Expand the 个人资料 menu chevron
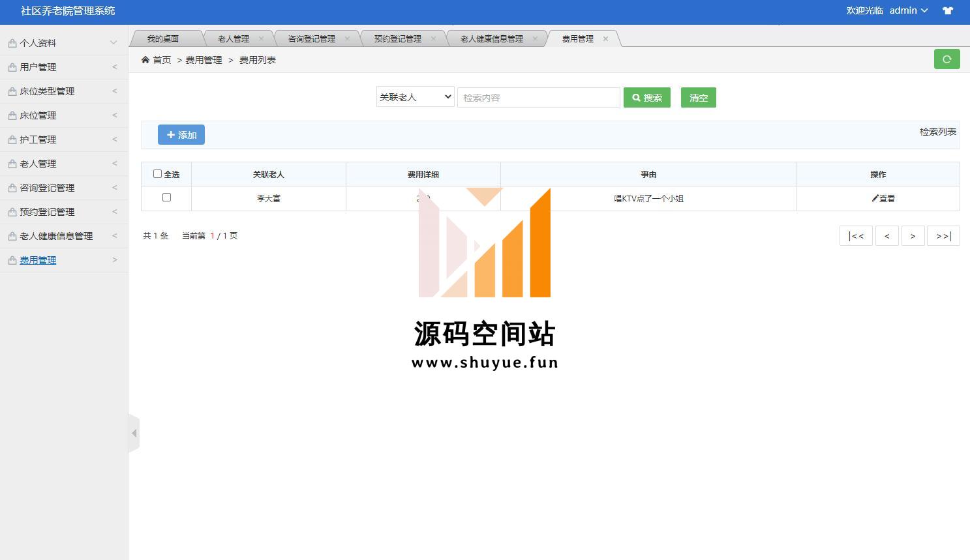Image resolution: width=970 pixels, height=560 pixels. (x=114, y=42)
